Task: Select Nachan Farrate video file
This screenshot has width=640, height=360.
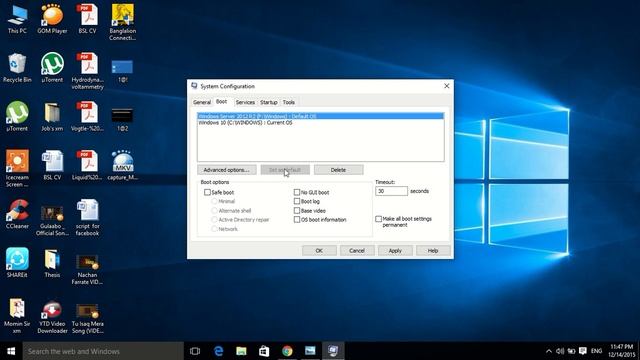Action: [87, 269]
